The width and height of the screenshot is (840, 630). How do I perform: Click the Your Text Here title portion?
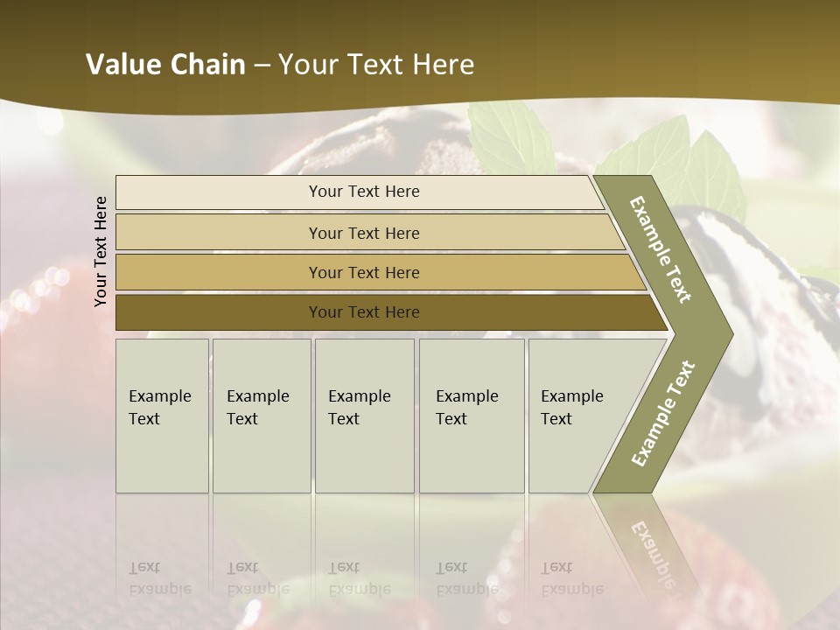376,64
